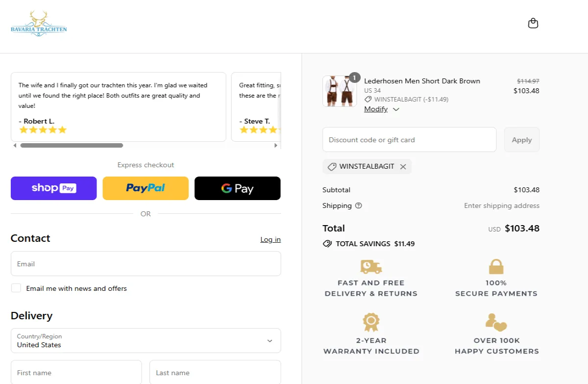Open the Country/Region dropdown
The image size is (588, 384).
coord(146,340)
